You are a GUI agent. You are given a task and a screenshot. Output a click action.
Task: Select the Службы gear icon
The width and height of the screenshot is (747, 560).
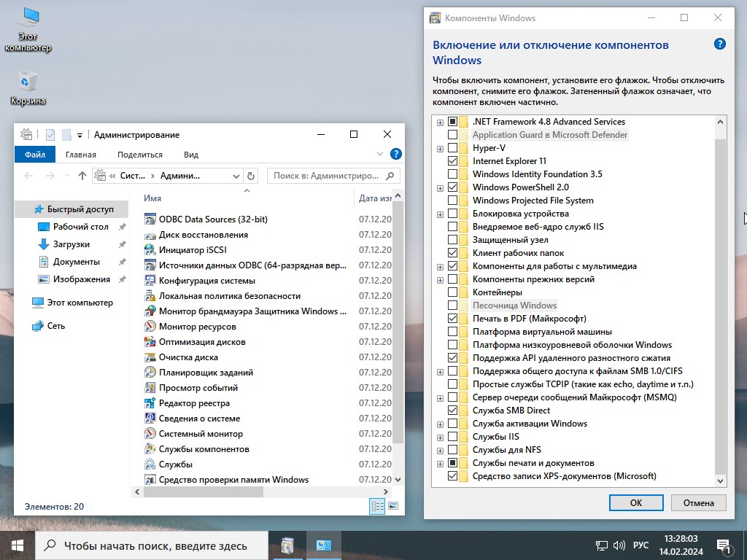pos(150,464)
